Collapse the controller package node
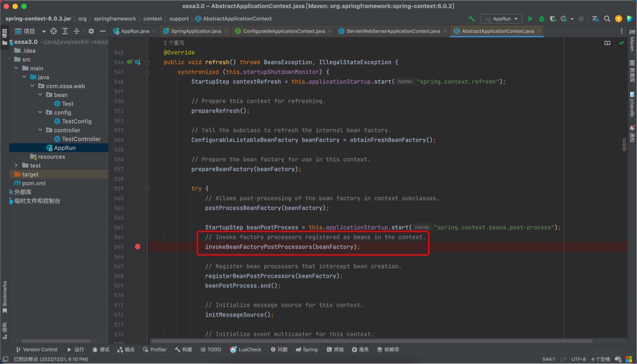The image size is (637, 364). point(40,130)
